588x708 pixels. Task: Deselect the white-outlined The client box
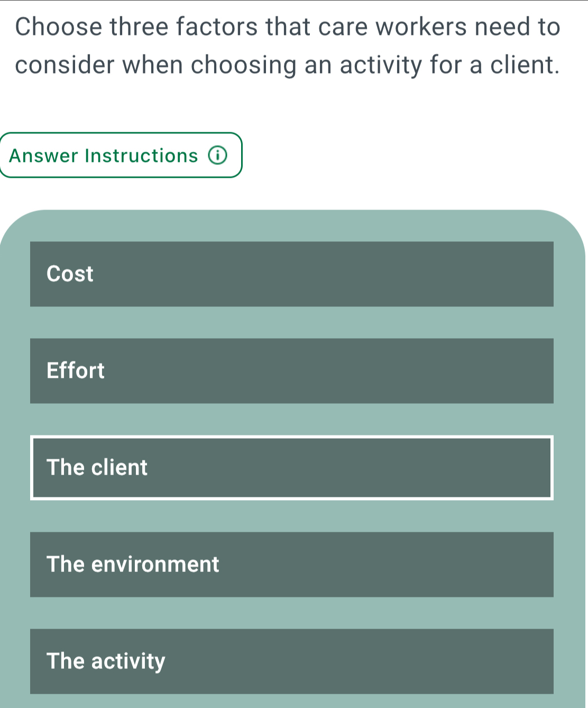[x=291, y=468]
